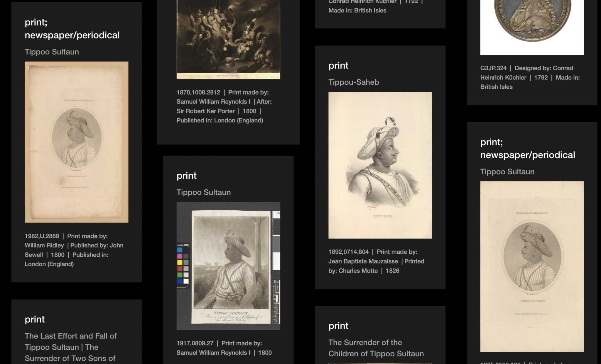Open The Surrender of the Children of Tippoo Sultaun
This screenshot has width=601, height=364.
(x=375, y=348)
